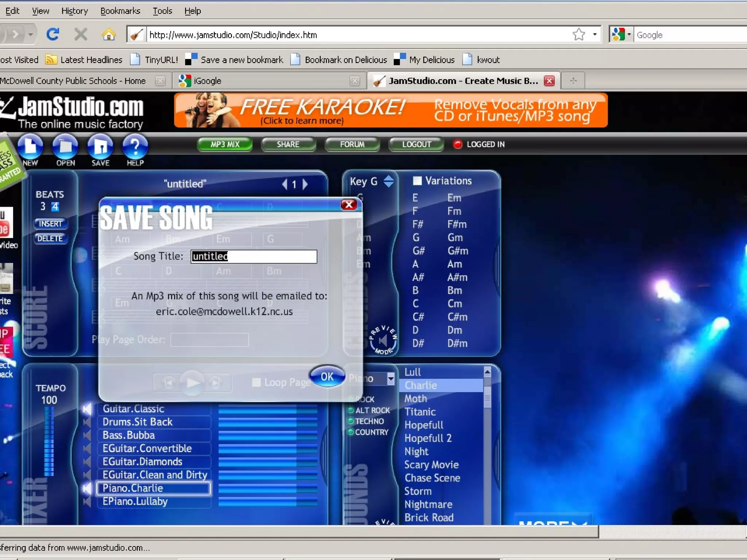Click the New song icon
747x560 pixels.
pyautogui.click(x=30, y=147)
